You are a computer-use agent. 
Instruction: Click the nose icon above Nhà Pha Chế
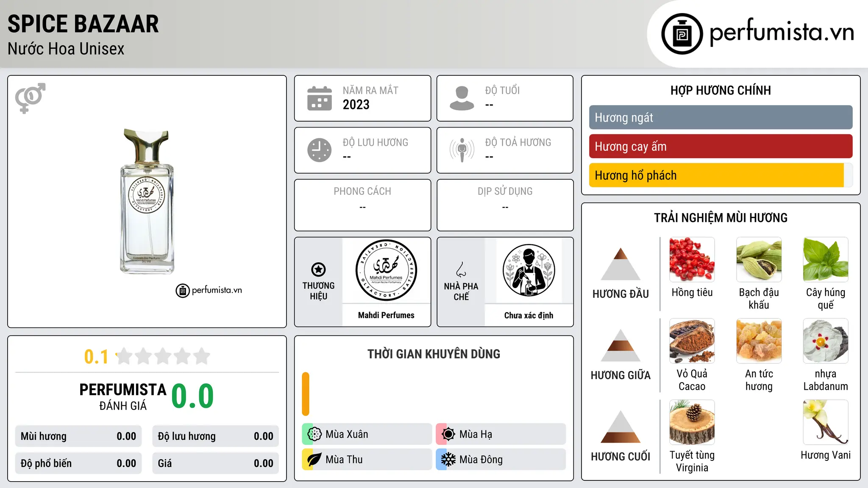tap(461, 269)
